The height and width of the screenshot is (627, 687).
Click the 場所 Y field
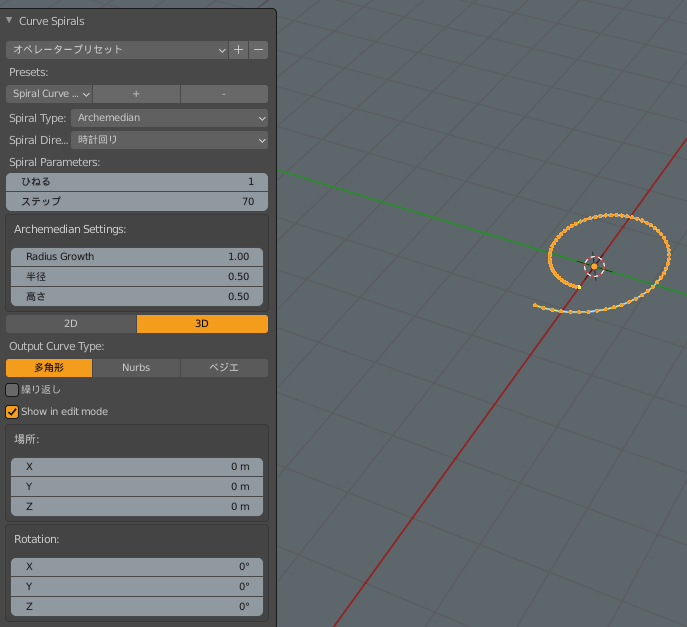(137, 486)
